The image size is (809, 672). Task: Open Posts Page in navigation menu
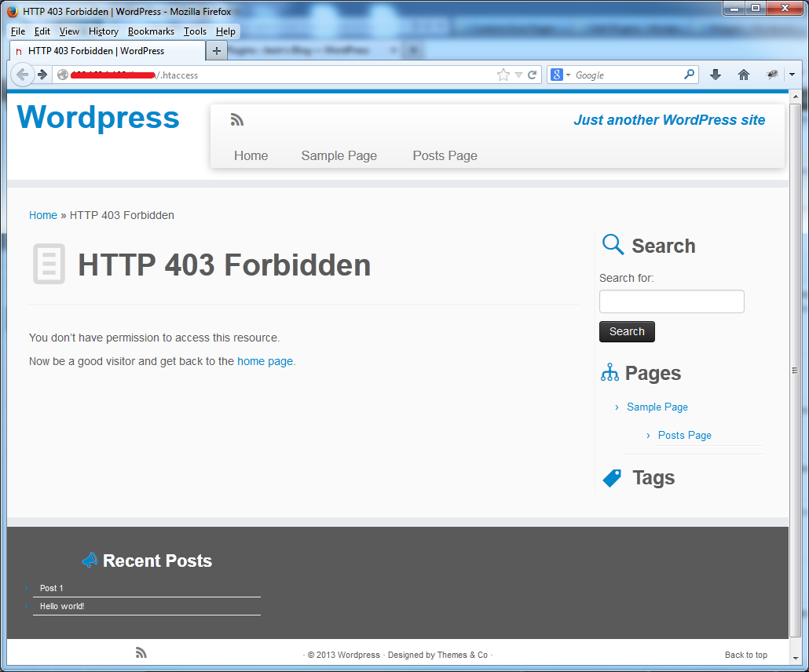pos(445,155)
